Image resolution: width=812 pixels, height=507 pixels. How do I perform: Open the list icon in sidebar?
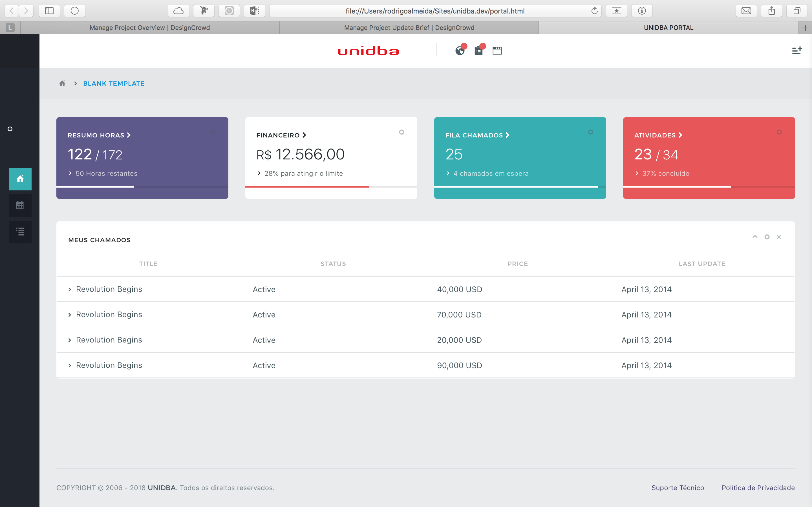pos(20,231)
